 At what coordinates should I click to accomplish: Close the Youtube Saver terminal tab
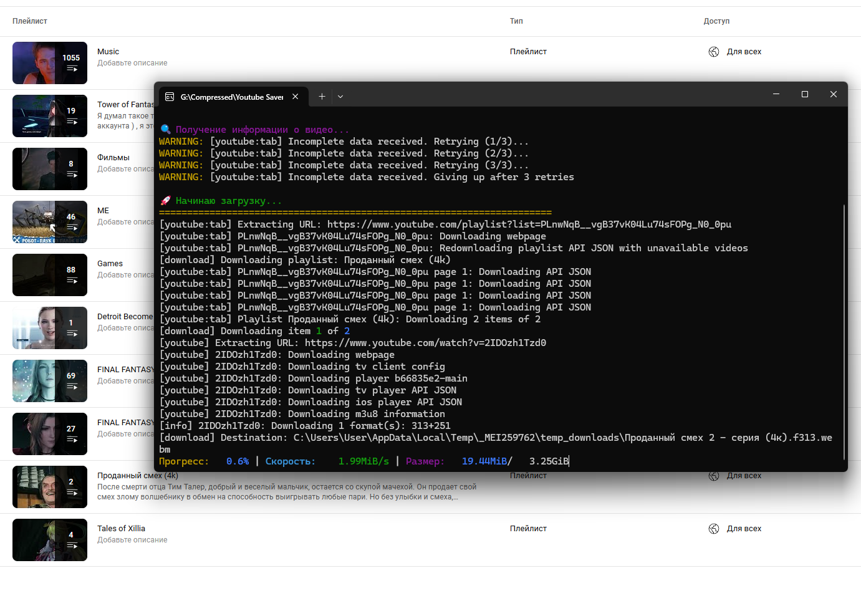(296, 97)
